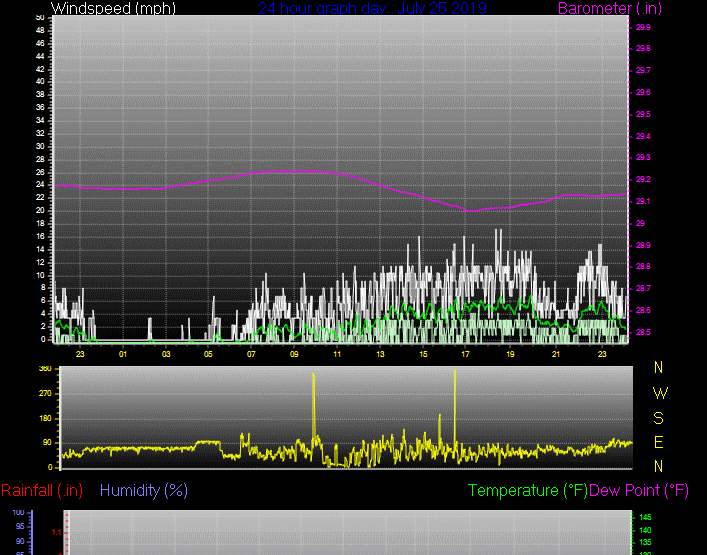This screenshot has height=555, width=707.
Task: Click the Windspeed (mph) axis title
Action: (x=113, y=8)
